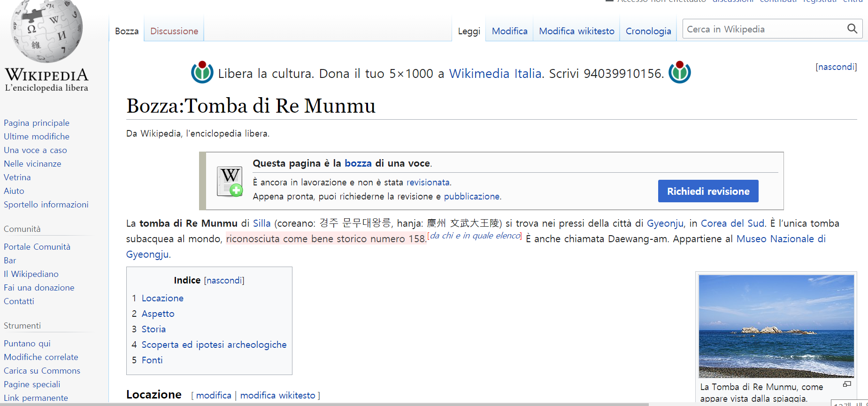Follow the Gyeonju link
Screen dimensions: 868x406
pos(665,223)
